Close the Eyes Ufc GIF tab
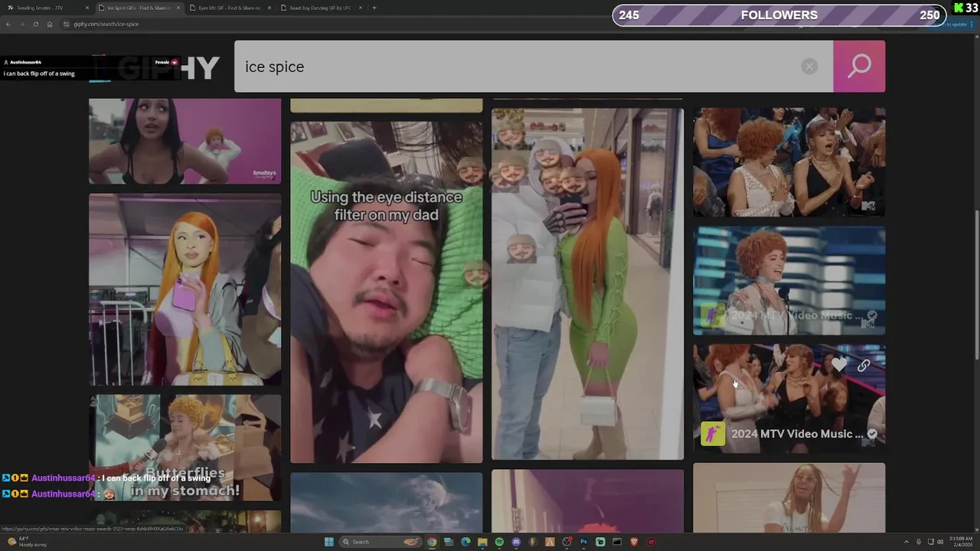Screen dimensions: 980x551 coord(269,8)
